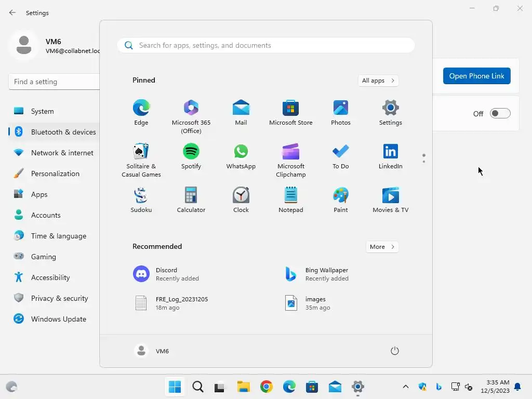Screen dimensions: 532x399
Task: Select Bluetooth & devices in Settings sidebar
Action: [54, 132]
